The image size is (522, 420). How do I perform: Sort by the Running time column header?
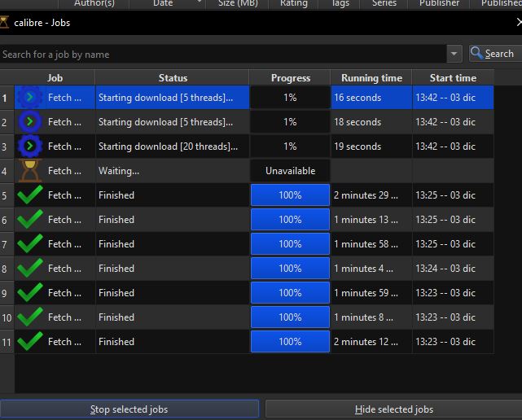pyautogui.click(x=371, y=78)
